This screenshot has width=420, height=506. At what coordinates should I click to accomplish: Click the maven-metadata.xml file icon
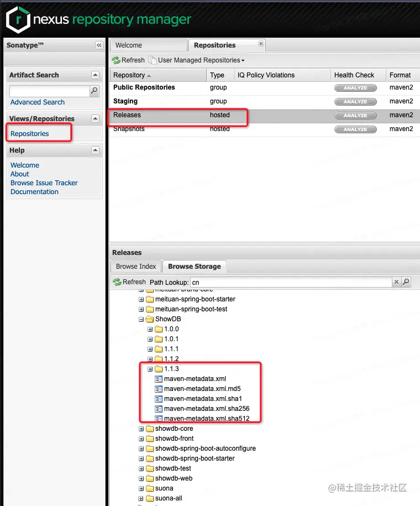[159, 379]
